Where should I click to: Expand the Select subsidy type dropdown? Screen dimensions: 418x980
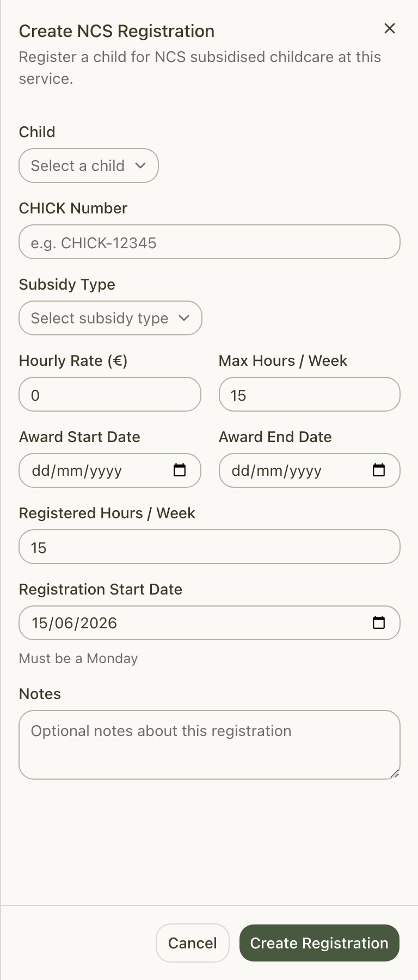[x=110, y=318]
